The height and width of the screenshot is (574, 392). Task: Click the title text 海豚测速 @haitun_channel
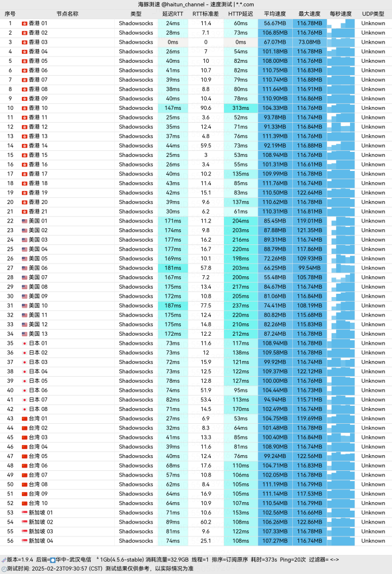coord(171,4)
